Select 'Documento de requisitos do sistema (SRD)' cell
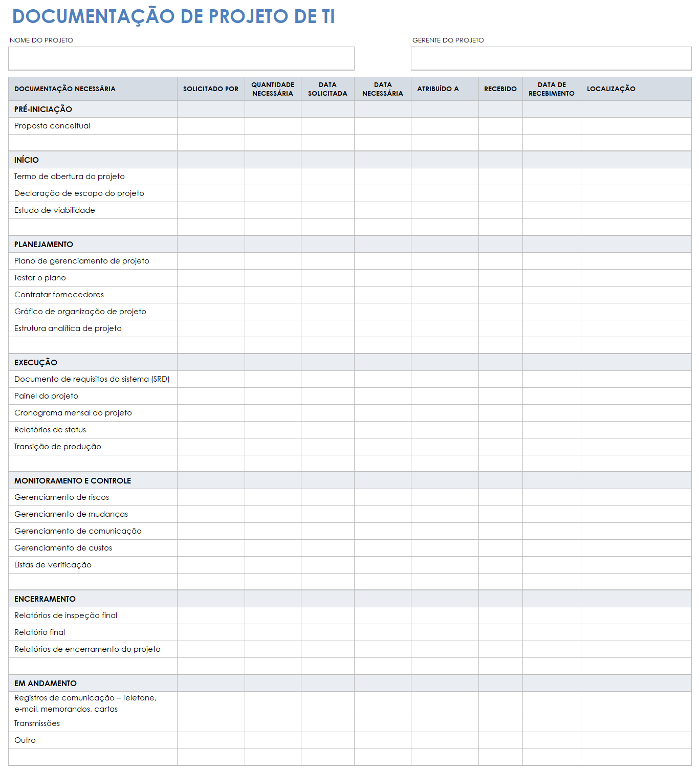Viewport: 700px width, 770px height. point(93,379)
